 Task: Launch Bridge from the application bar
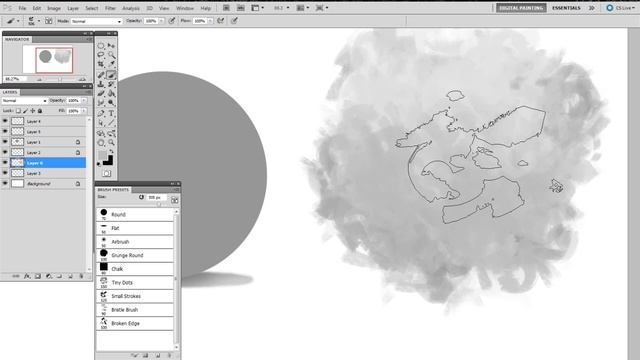tap(226, 8)
